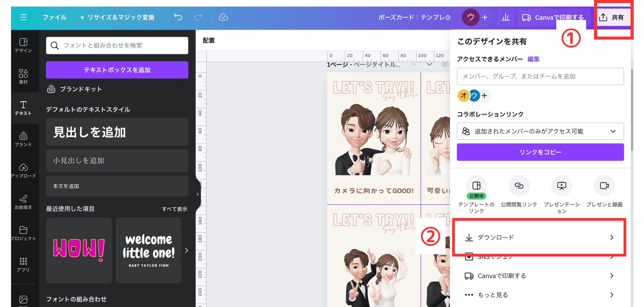Expand the ダウンロード option
The height and width of the screenshot is (307, 644).
coord(539,237)
